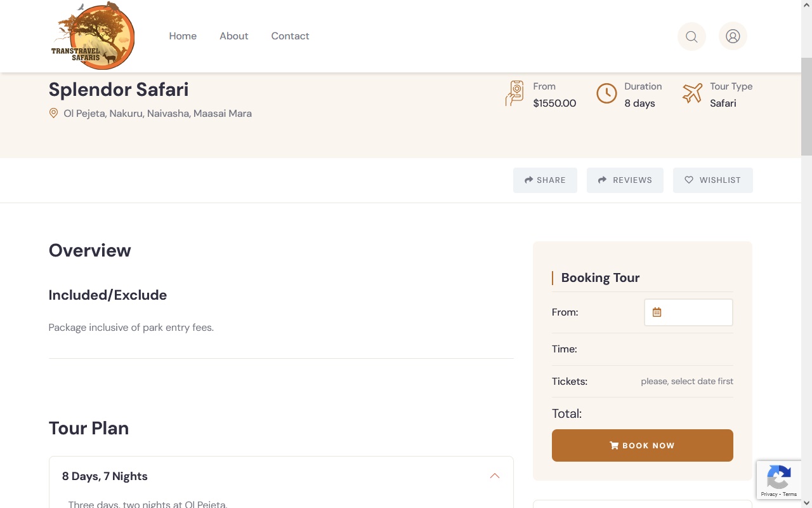Click the price tag icon beside From $1550.00
The width and height of the screenshot is (812, 508).
[514, 93]
